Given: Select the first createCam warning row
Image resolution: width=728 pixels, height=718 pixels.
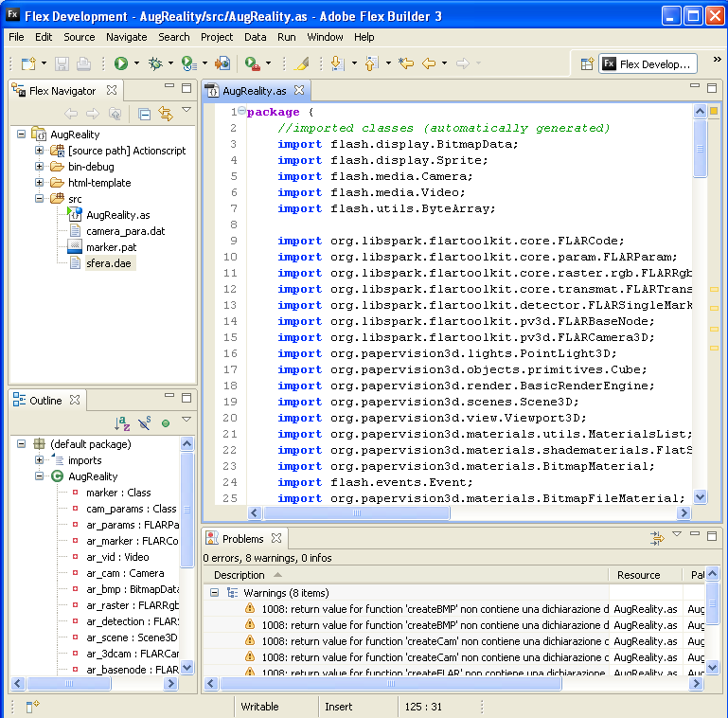Looking at the screenshot, I should point(454,641).
